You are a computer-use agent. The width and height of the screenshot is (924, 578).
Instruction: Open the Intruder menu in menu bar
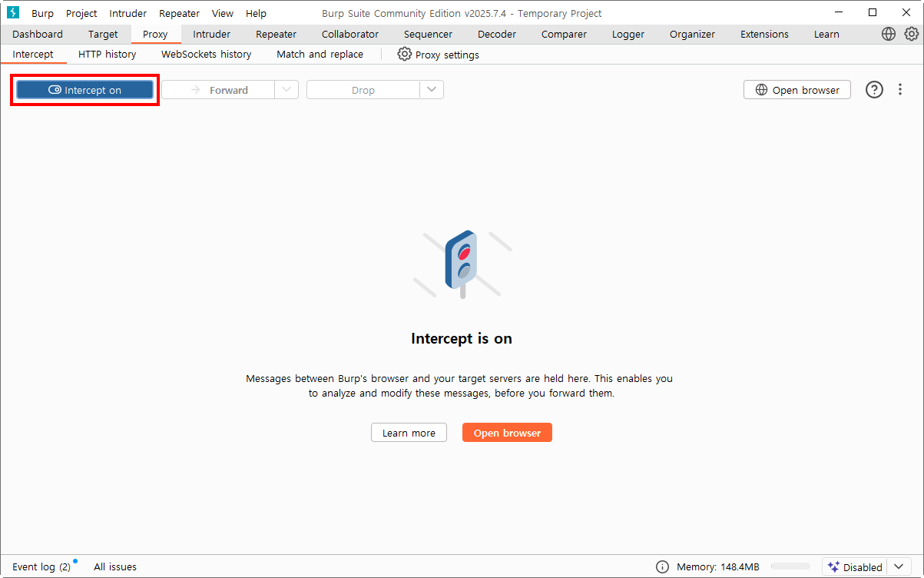click(x=128, y=13)
